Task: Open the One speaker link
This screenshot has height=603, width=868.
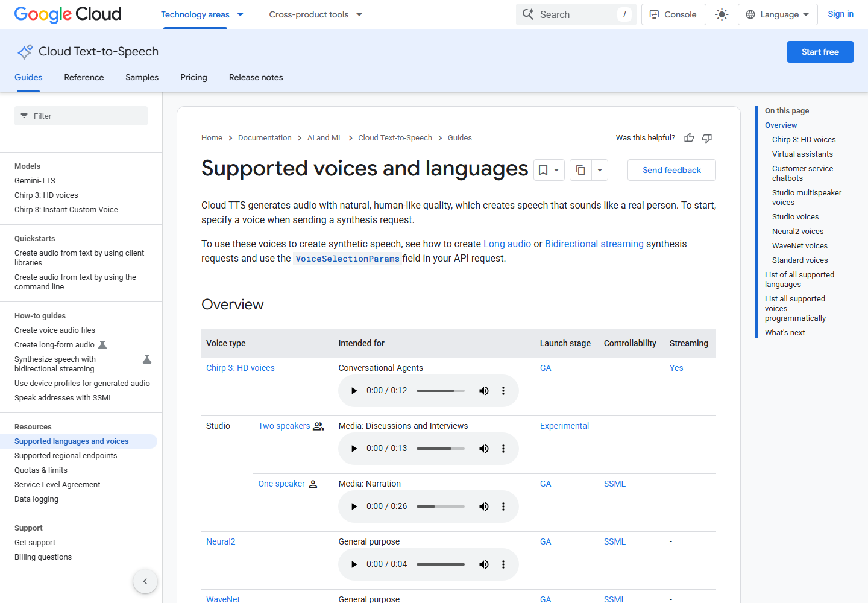Action: coord(281,484)
